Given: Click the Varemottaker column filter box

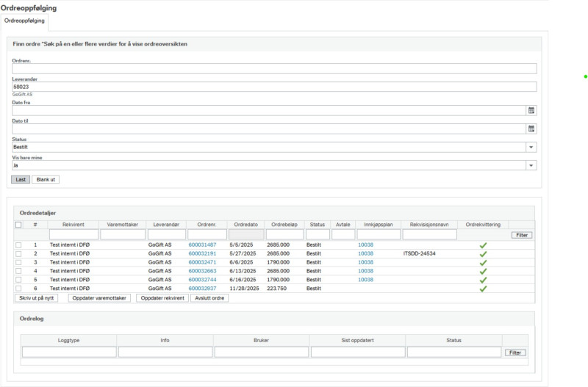Looking at the screenshot, I should coord(123,235).
